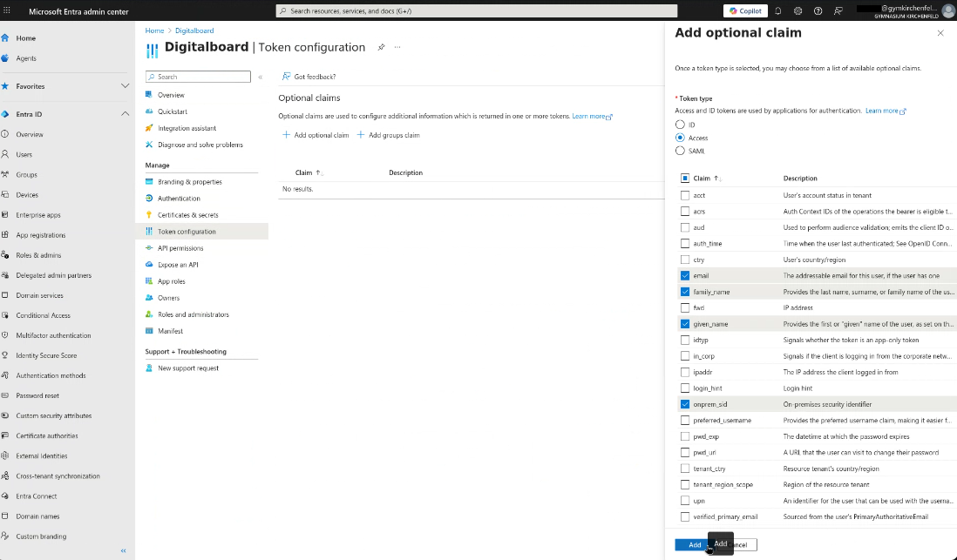The image size is (957, 560).
Task: Uncheck the email claim
Action: pos(685,275)
